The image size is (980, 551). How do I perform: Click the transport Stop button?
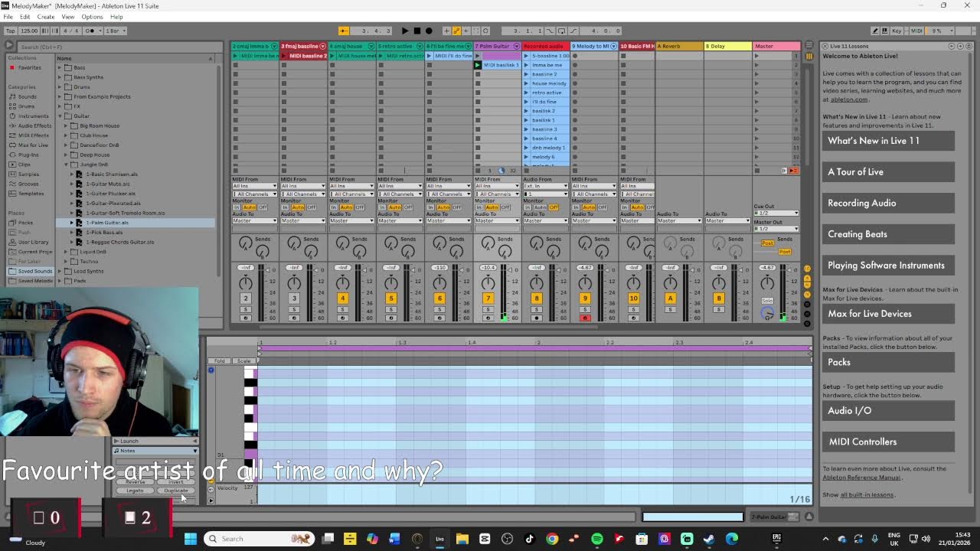[x=416, y=31]
